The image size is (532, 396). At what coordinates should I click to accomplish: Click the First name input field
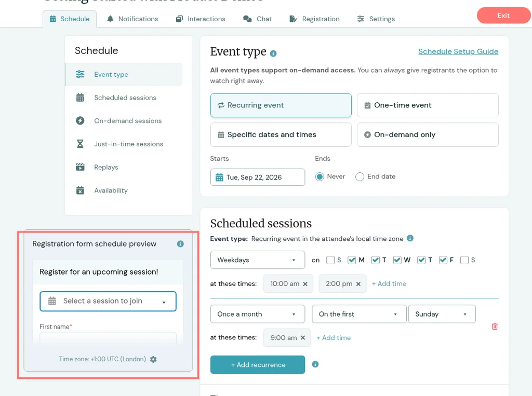pyautogui.click(x=108, y=338)
